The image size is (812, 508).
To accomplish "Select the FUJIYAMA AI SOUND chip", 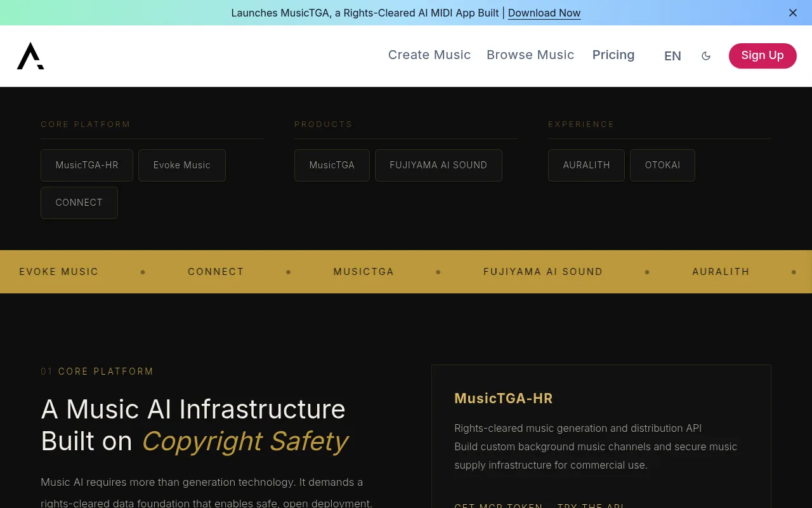I will pos(438,165).
